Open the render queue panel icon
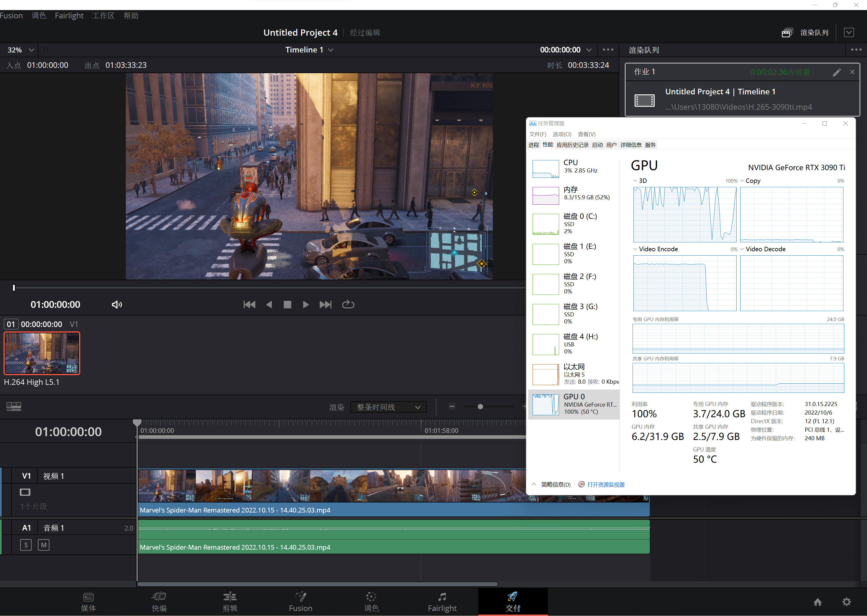 786,32
